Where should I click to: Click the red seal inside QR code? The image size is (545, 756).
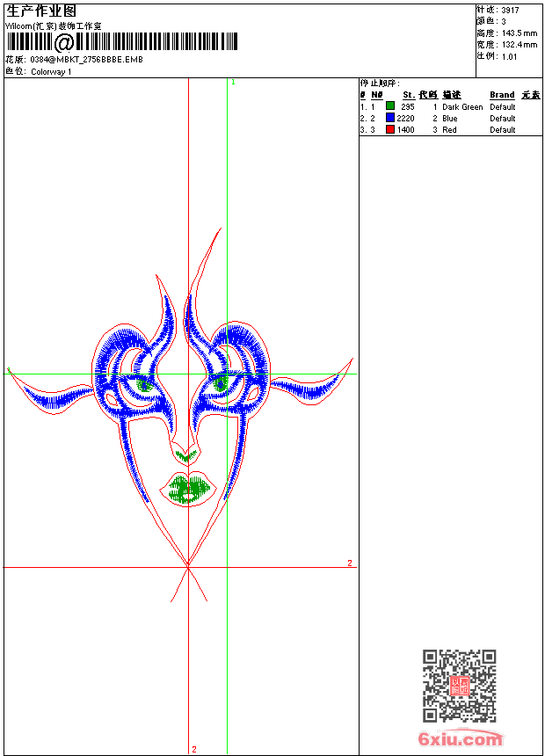pyautogui.click(x=459, y=687)
